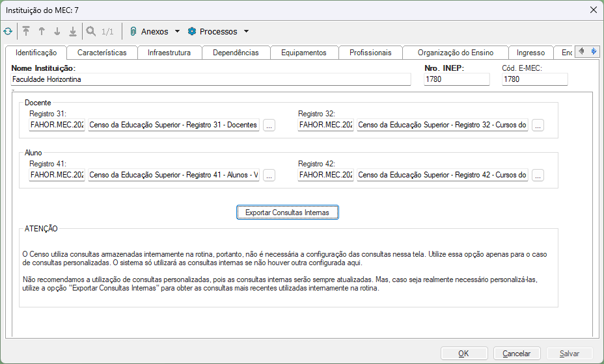Viewport: 604px width, 364px height.
Task: Click the Cancelar button
Action: tap(517, 354)
